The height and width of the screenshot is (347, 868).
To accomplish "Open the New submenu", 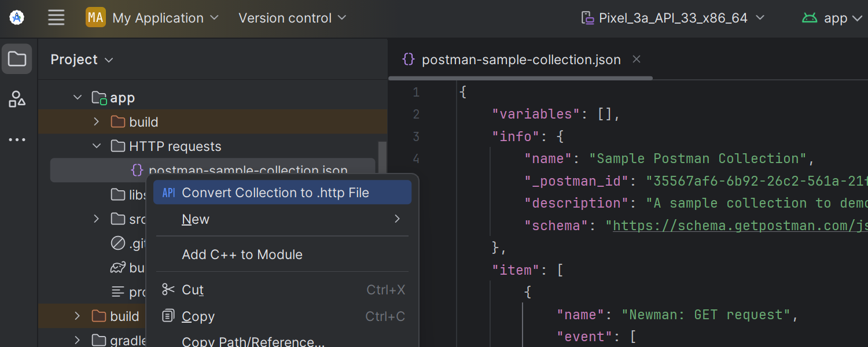I will click(282, 219).
